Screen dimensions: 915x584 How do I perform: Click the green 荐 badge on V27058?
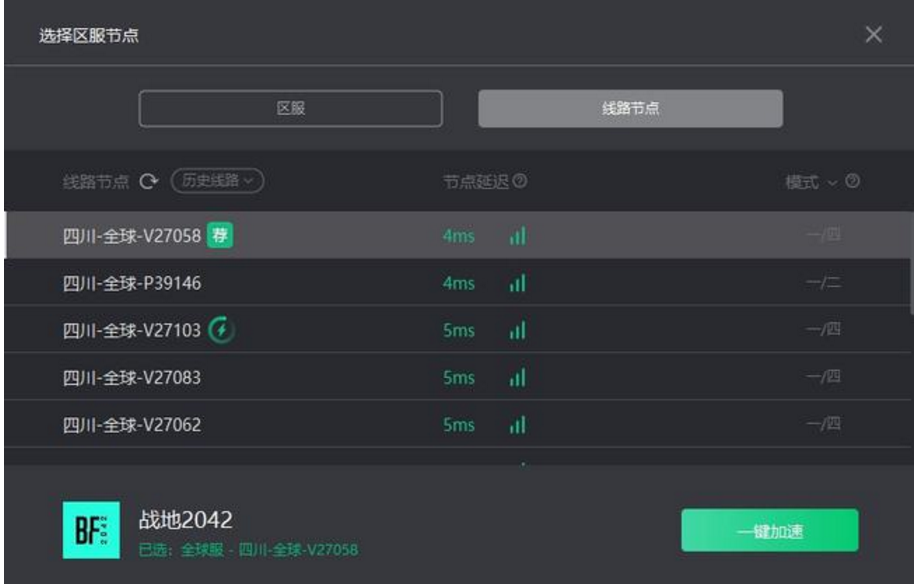[x=220, y=235]
